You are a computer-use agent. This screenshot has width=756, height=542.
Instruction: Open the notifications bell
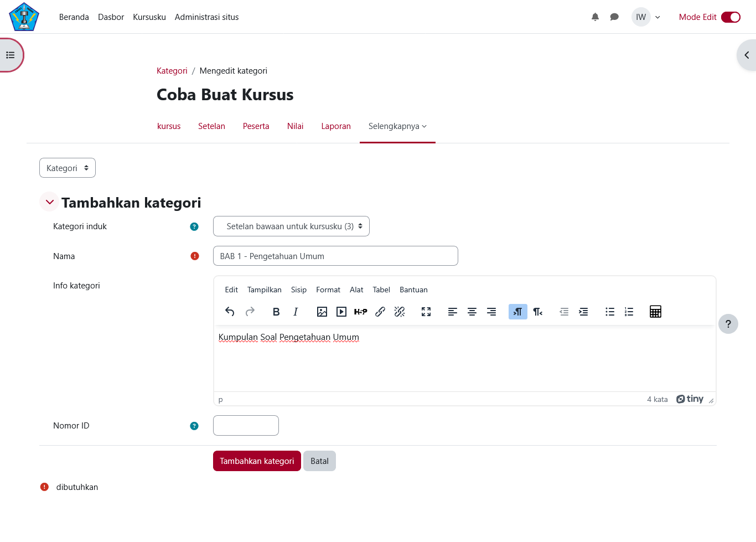coord(595,17)
